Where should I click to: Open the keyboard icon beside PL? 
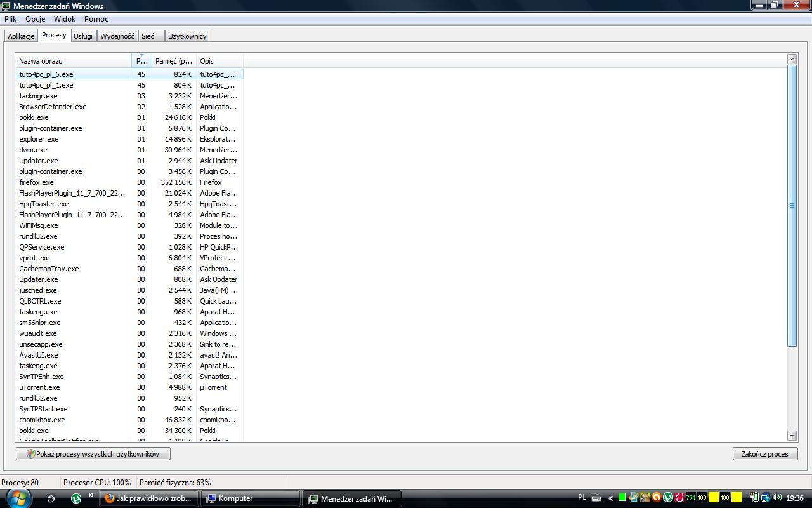point(596,498)
